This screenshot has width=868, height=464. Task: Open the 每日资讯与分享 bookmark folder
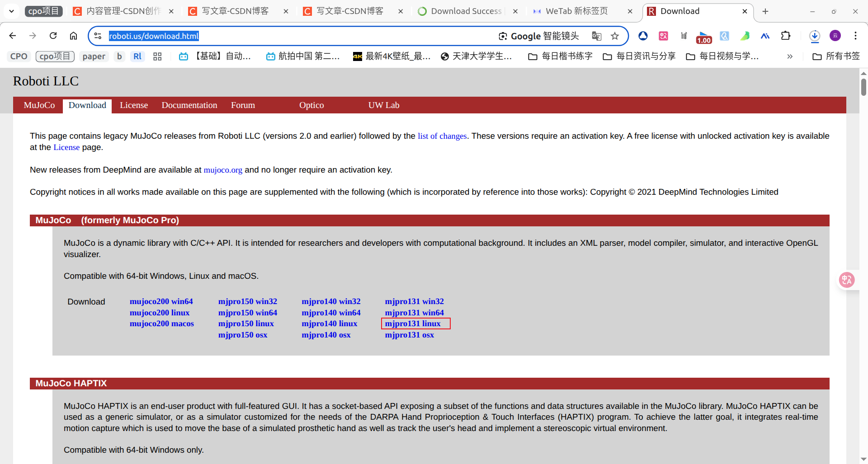639,56
